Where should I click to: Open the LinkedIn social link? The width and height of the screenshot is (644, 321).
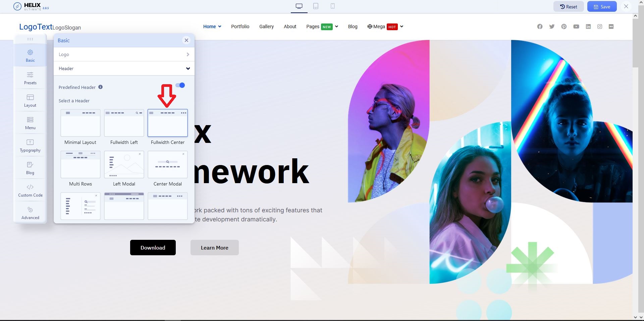(588, 26)
